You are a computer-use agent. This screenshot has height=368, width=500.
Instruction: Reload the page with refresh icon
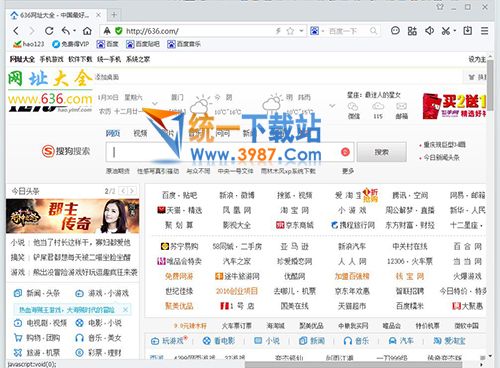click(49, 31)
